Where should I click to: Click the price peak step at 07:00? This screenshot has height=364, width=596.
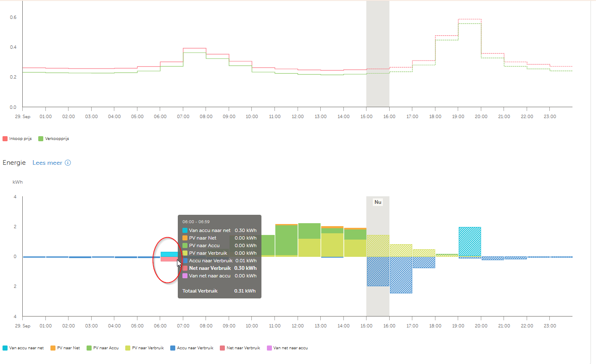(195, 48)
